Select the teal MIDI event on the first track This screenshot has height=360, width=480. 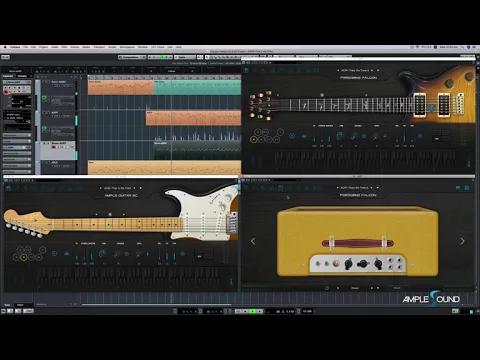(x=197, y=88)
